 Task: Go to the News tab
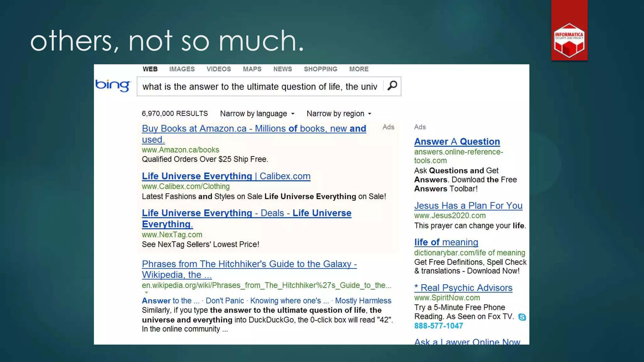pyautogui.click(x=282, y=69)
